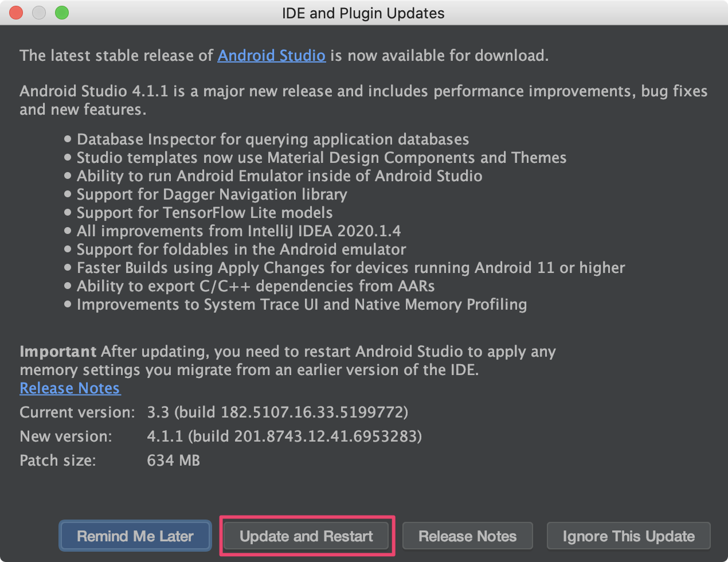Viewport: 728px width, 562px height.
Task: Select the Database Inspector feature line
Action: click(273, 139)
